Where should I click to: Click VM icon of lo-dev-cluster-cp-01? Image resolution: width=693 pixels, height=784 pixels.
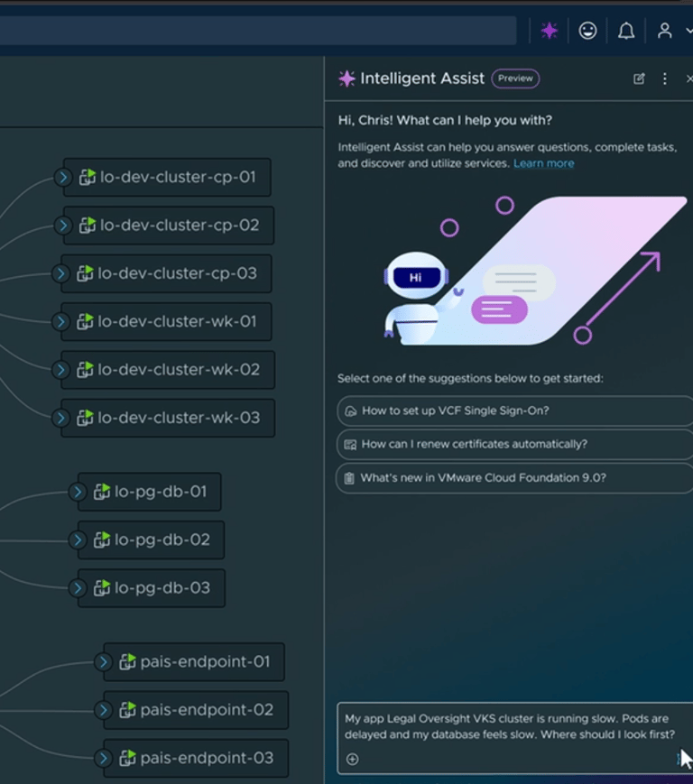click(x=88, y=177)
